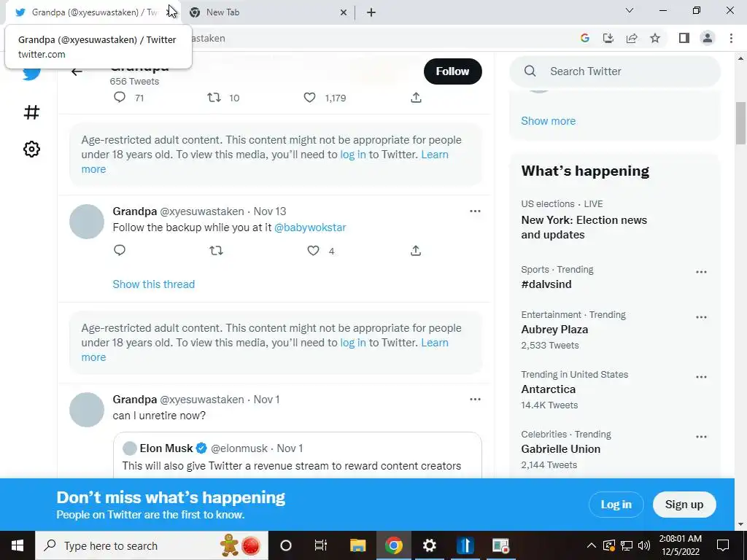
Task: Open the Chrome three-dot menu
Action: (x=731, y=38)
